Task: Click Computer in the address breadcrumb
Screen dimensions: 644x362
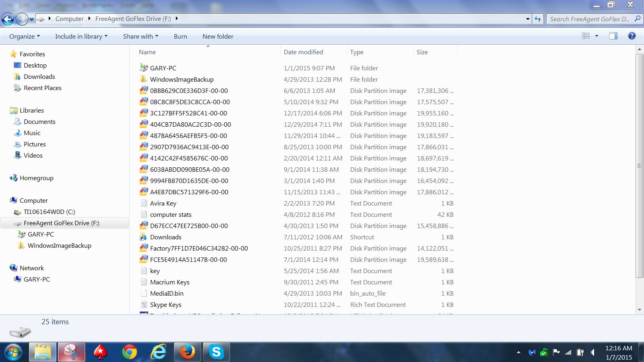Action: [70, 19]
